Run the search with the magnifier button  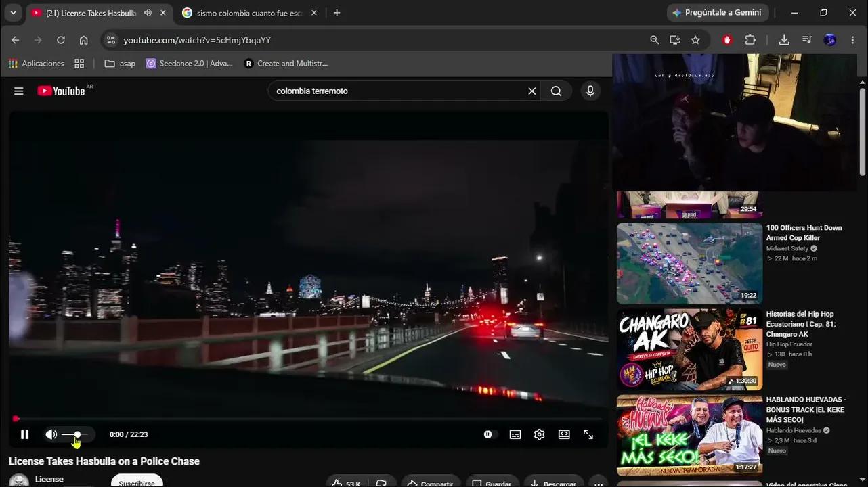557,91
